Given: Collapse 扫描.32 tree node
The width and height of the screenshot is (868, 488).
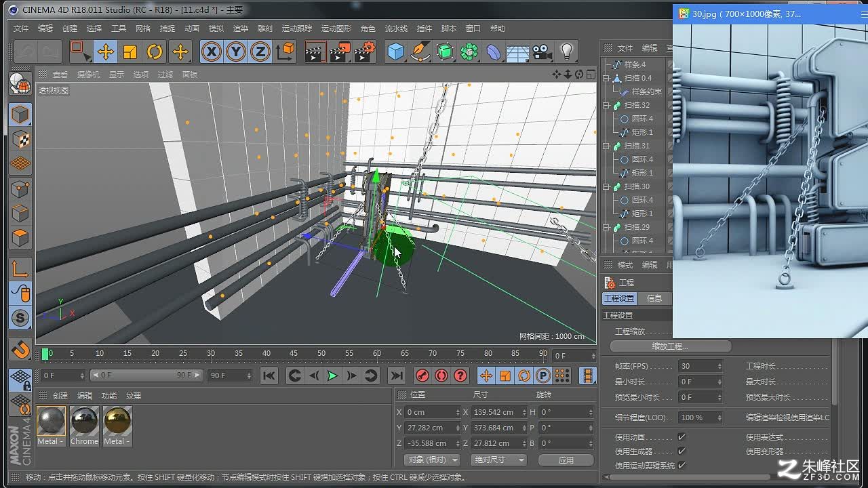Looking at the screenshot, I should (x=606, y=105).
